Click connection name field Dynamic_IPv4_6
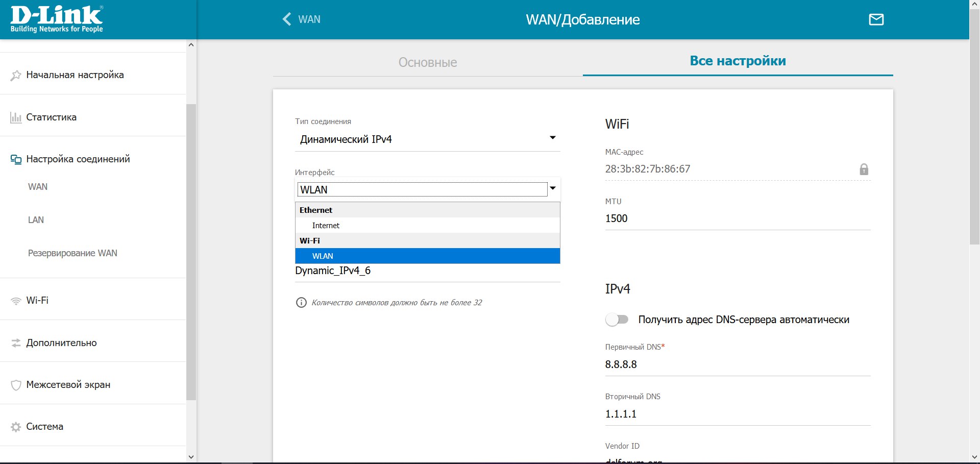Image resolution: width=980 pixels, height=464 pixels. pyautogui.click(x=427, y=271)
